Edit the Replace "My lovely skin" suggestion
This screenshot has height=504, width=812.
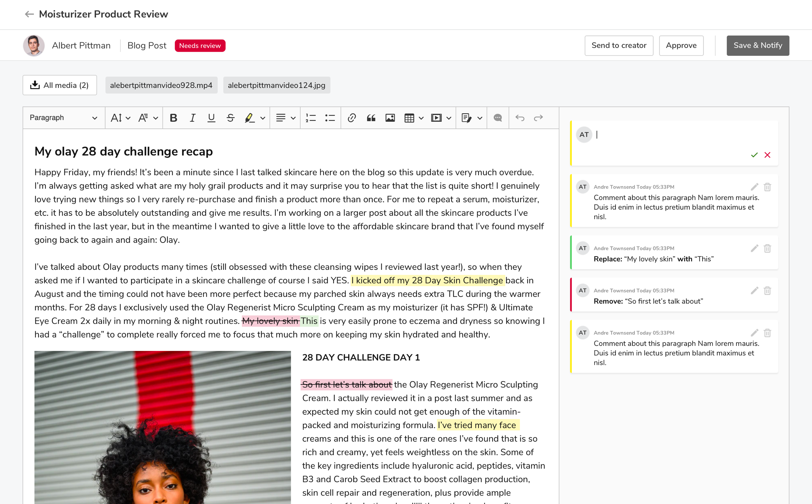coord(754,248)
